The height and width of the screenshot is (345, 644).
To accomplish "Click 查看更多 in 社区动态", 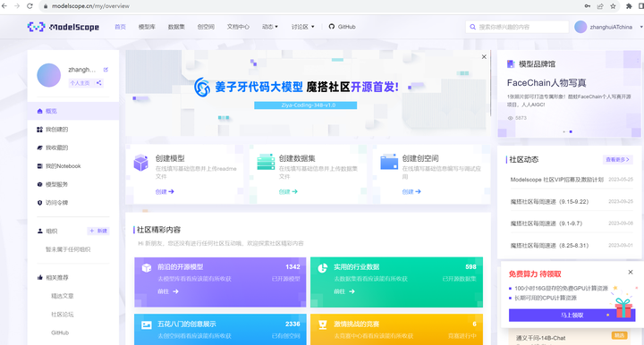I will coord(618,160).
